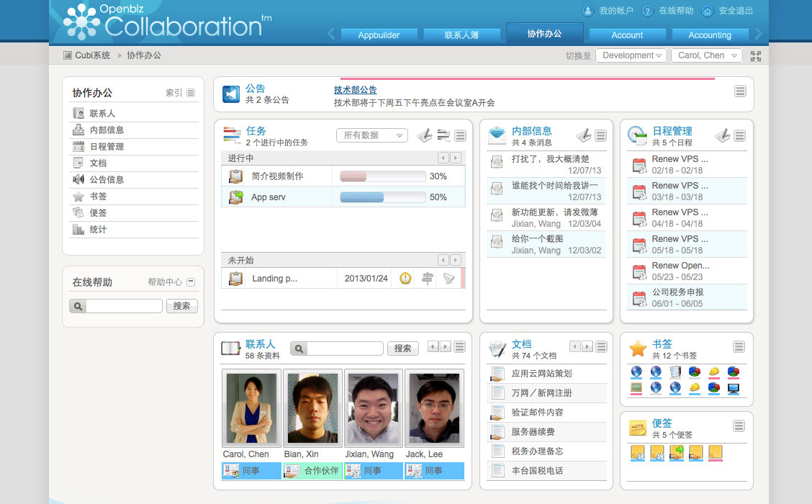812x504 pixels.
Task: Click the bookmarks star icon
Action: [x=638, y=348]
